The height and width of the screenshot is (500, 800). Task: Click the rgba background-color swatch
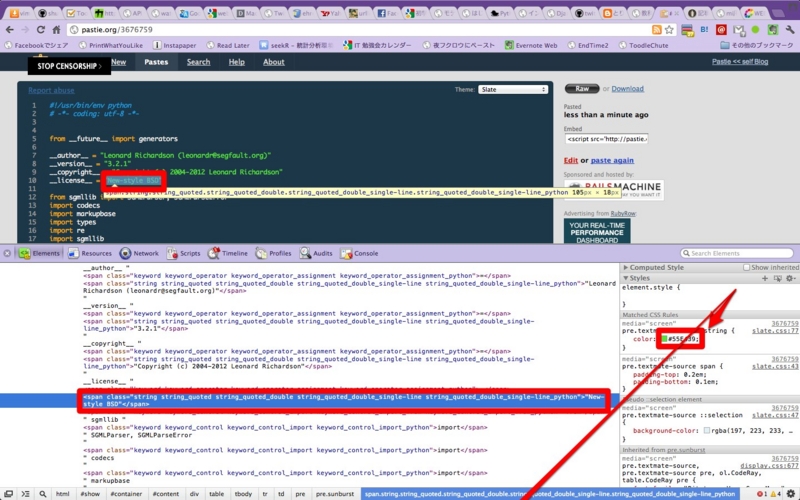coord(707,431)
